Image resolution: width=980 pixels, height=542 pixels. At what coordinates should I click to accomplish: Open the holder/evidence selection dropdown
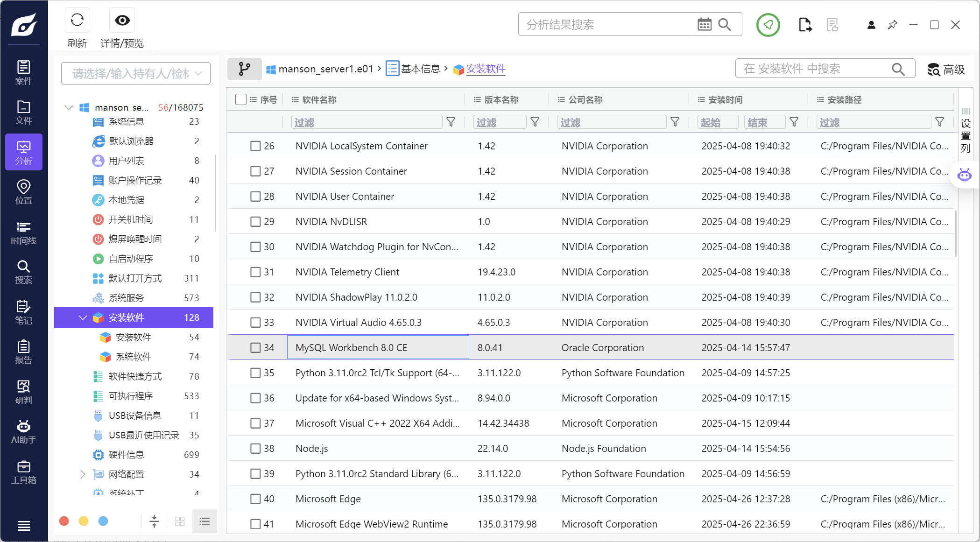pos(136,73)
